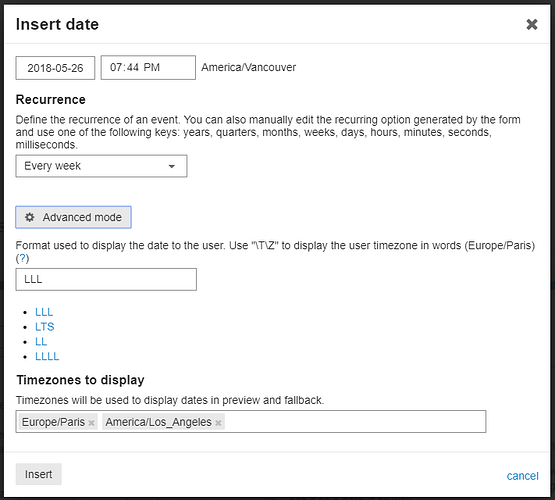Expand the Every week dropdown arrow

(x=172, y=166)
